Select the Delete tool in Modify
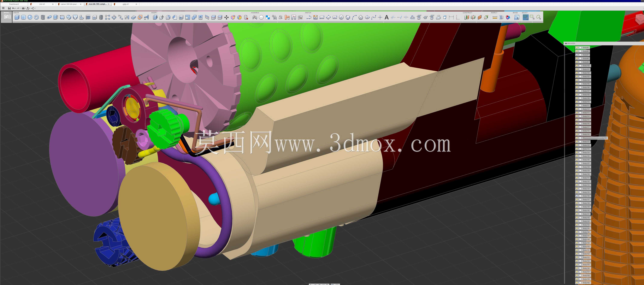Image resolution: width=644 pixels, height=285 pixels. tap(246, 17)
